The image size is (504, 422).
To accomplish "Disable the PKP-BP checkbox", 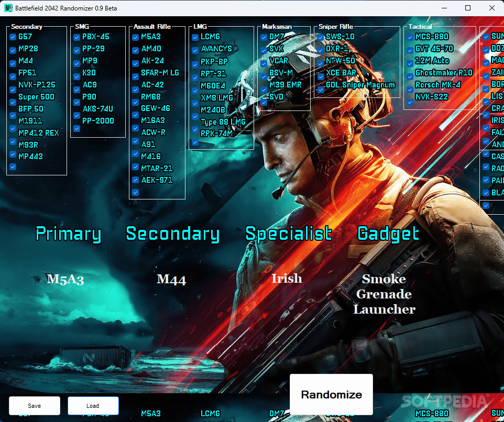I will point(195,64).
